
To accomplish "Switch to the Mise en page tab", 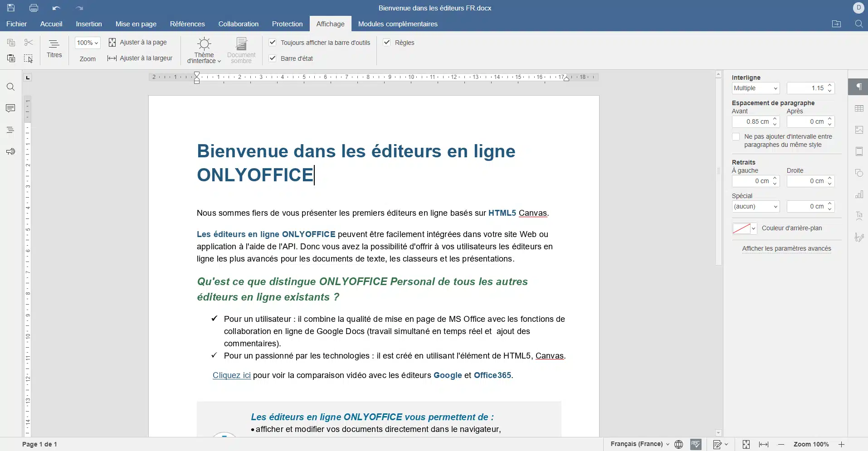I will (x=136, y=24).
